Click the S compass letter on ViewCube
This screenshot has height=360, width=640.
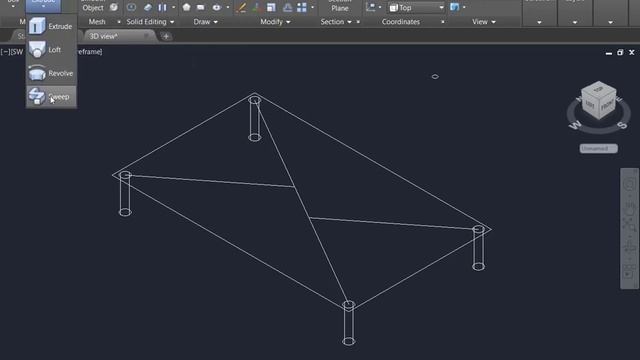[x=622, y=125]
